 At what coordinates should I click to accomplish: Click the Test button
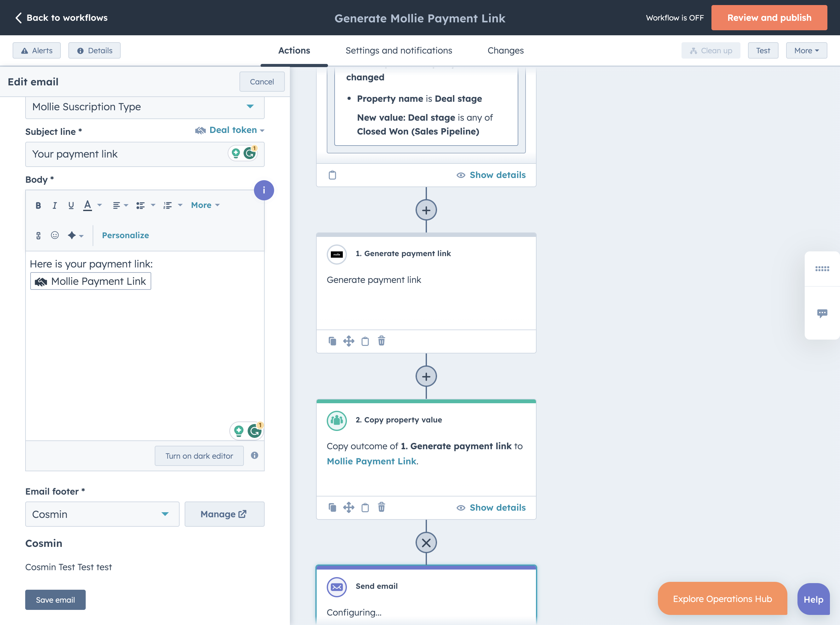click(763, 51)
